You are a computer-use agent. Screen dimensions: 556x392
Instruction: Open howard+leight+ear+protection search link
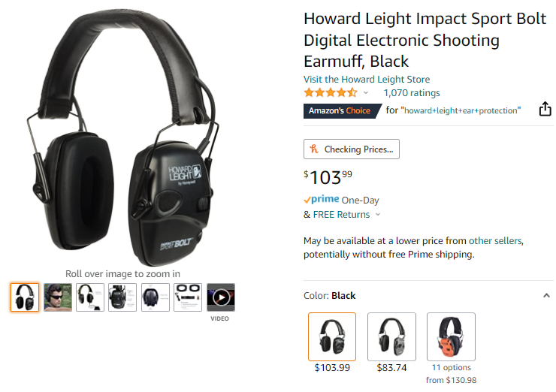pos(461,110)
